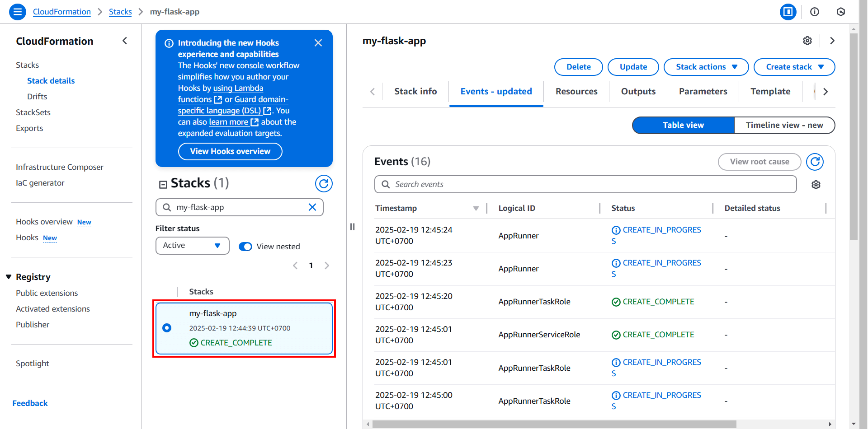The image size is (868, 429).
Task: Open Lambda functions external link
Action: pos(220,93)
